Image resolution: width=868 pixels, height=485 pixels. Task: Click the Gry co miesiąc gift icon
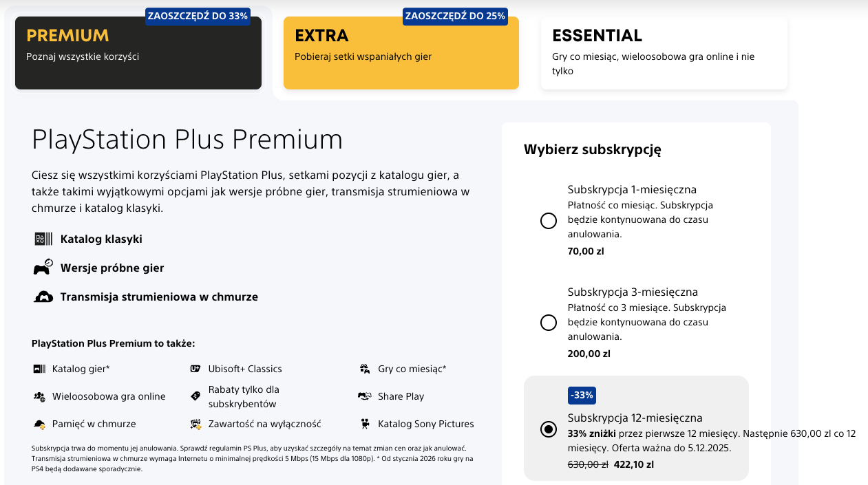click(x=365, y=369)
